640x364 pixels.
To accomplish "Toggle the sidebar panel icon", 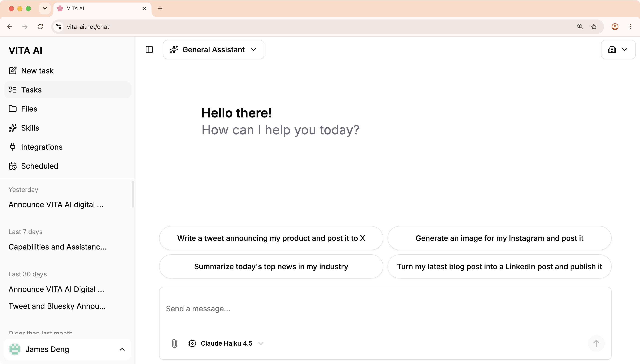I will pyautogui.click(x=149, y=50).
